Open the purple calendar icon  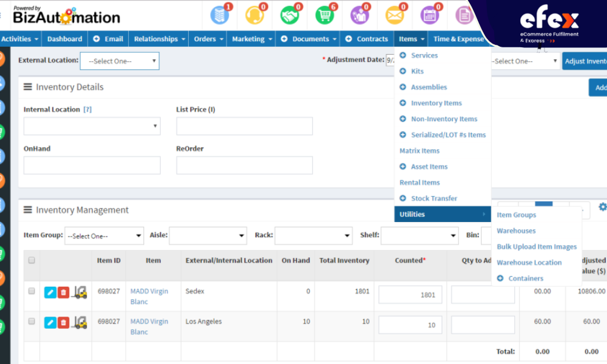point(429,16)
